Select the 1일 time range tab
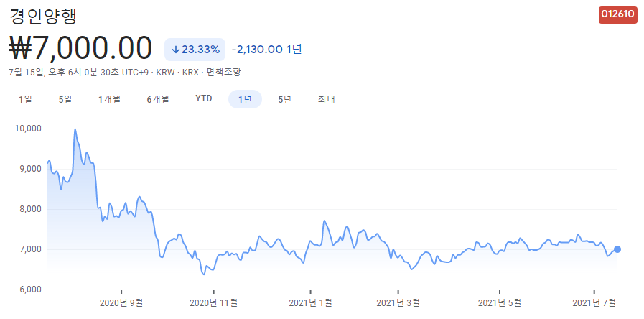The image size is (644, 319). tap(25, 99)
